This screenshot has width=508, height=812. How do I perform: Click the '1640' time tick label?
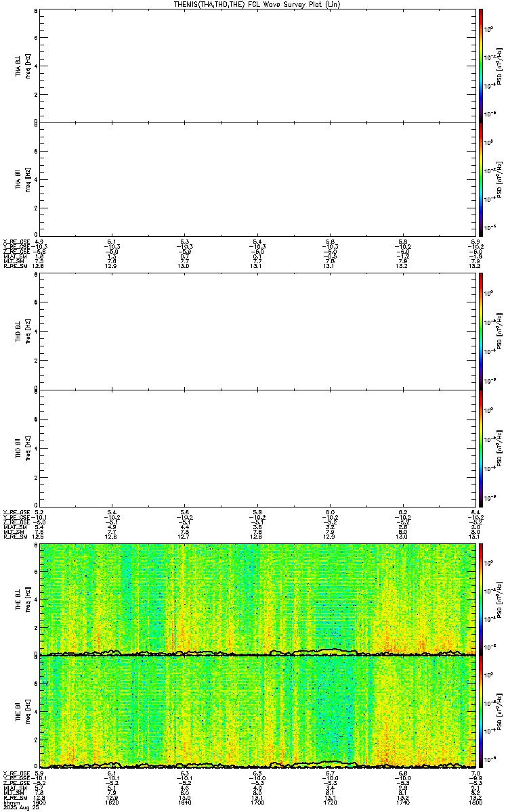pyautogui.click(x=184, y=803)
